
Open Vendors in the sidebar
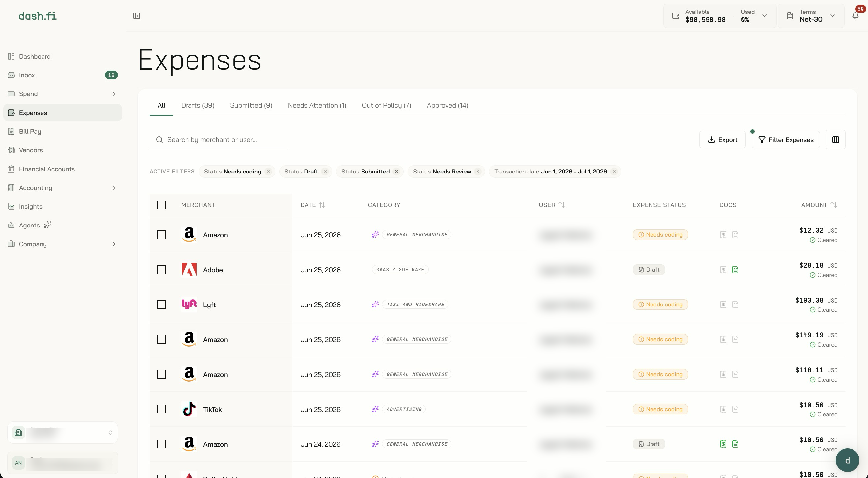point(62,150)
